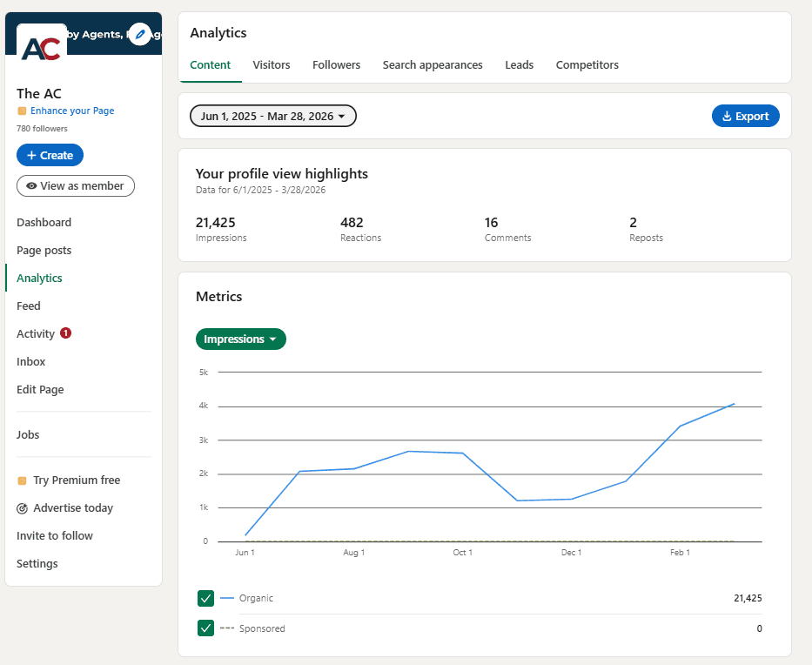Viewport: 812px width, 665px height.
Task: Disable the Sponsored metric checkbox
Action: 206,628
